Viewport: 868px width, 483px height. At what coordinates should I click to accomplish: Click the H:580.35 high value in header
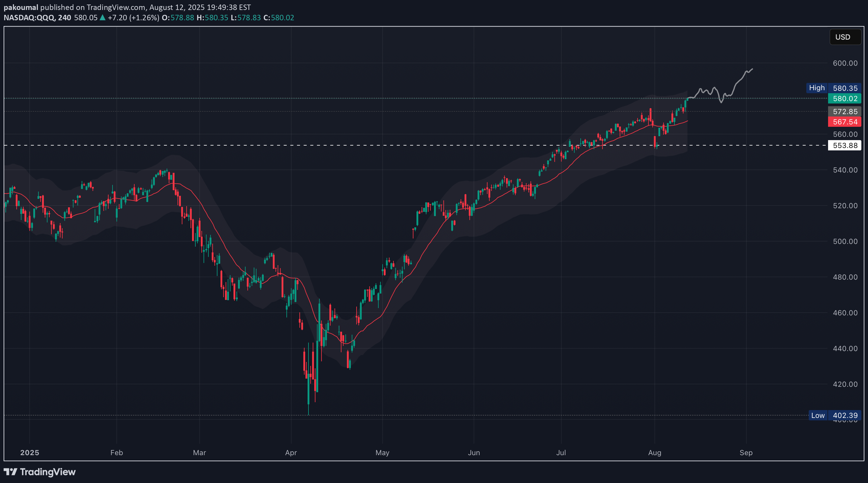coord(212,18)
